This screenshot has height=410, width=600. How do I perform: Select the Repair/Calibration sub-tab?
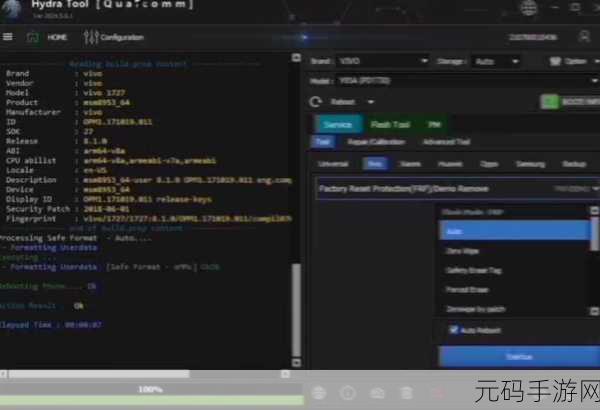tap(376, 142)
